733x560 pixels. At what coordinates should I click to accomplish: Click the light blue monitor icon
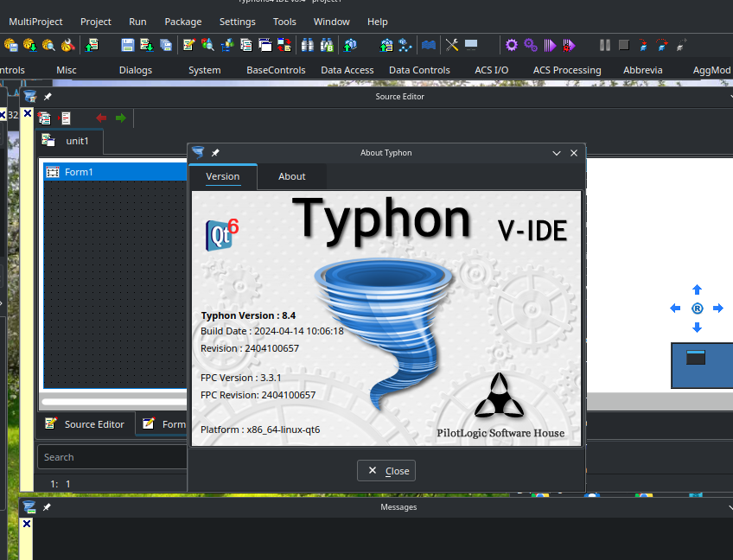coord(471,45)
